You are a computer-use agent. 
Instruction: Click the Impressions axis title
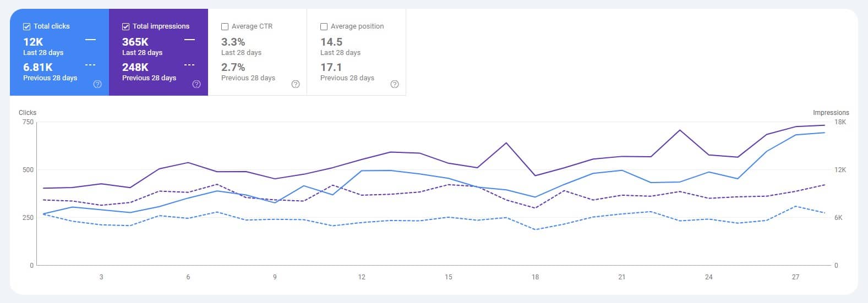point(831,113)
